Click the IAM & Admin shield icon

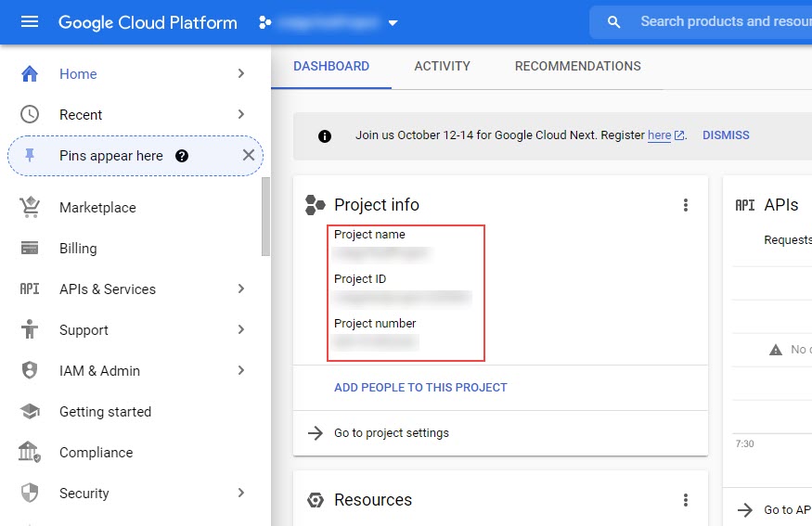[30, 370]
